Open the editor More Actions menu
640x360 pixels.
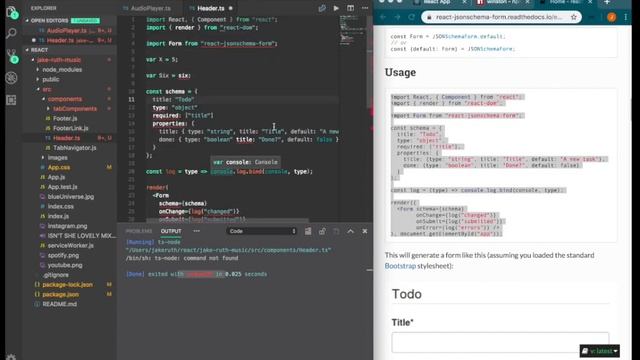tap(365, 8)
